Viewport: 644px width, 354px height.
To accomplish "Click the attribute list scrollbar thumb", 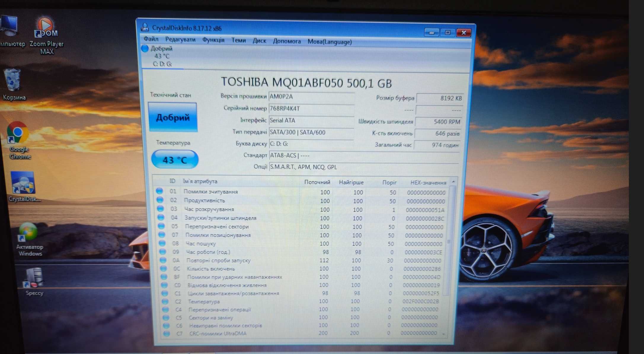I will point(449,241).
